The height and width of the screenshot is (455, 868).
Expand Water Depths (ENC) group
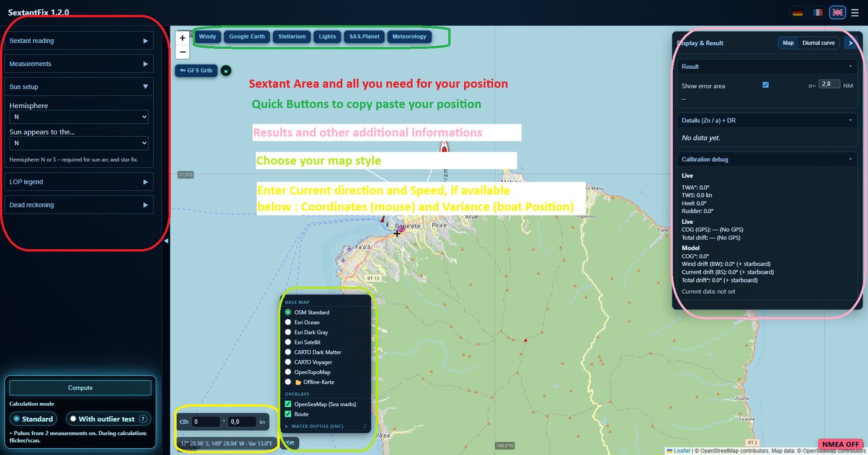[x=326, y=426]
